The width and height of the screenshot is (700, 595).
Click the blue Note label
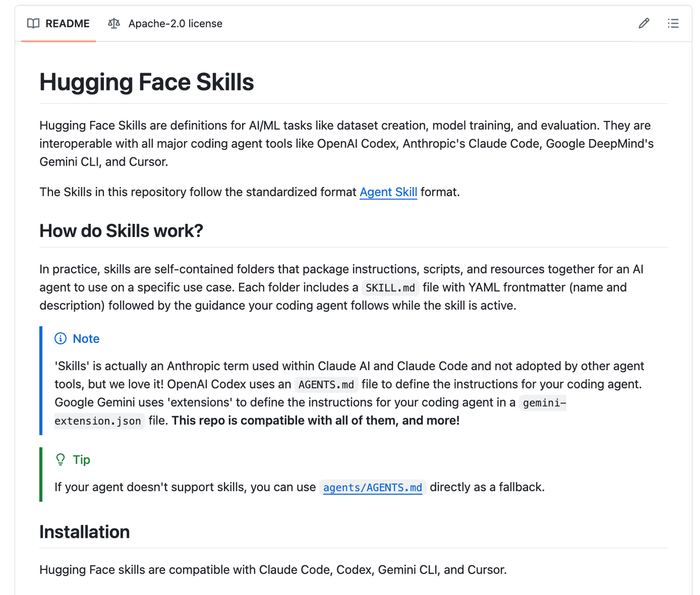point(86,338)
